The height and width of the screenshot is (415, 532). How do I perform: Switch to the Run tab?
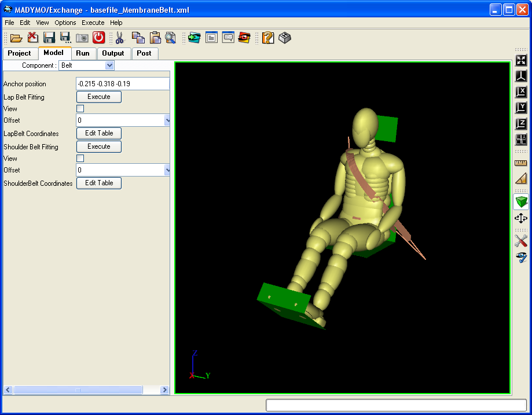(83, 53)
